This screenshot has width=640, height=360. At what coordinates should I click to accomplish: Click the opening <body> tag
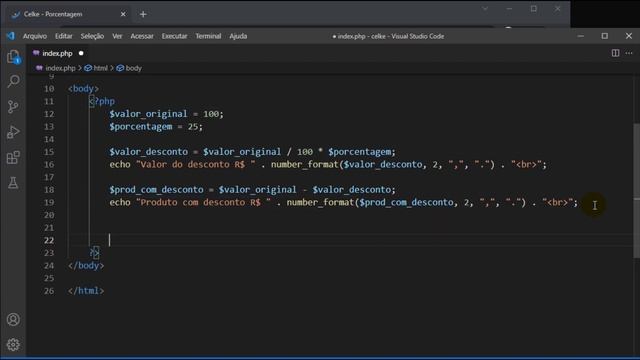pyautogui.click(x=83, y=89)
